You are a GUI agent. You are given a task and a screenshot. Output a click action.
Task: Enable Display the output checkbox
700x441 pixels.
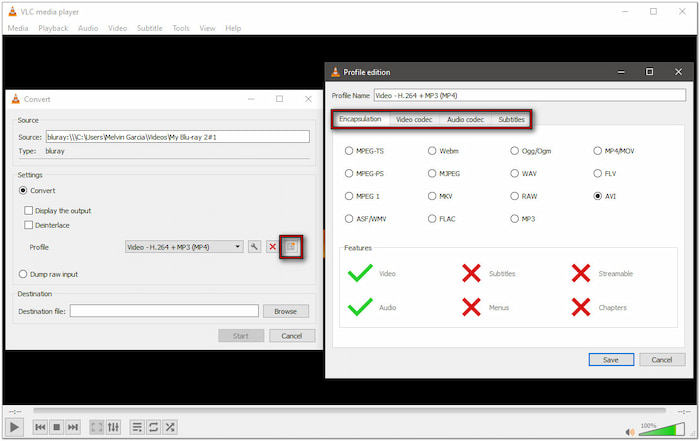coord(29,210)
